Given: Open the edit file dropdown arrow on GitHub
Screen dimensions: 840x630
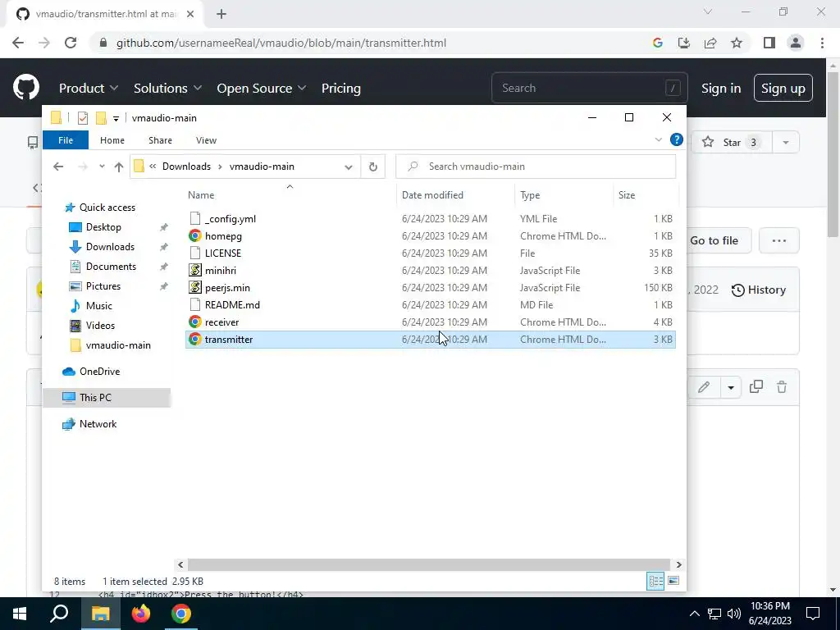Looking at the screenshot, I should coord(731,387).
